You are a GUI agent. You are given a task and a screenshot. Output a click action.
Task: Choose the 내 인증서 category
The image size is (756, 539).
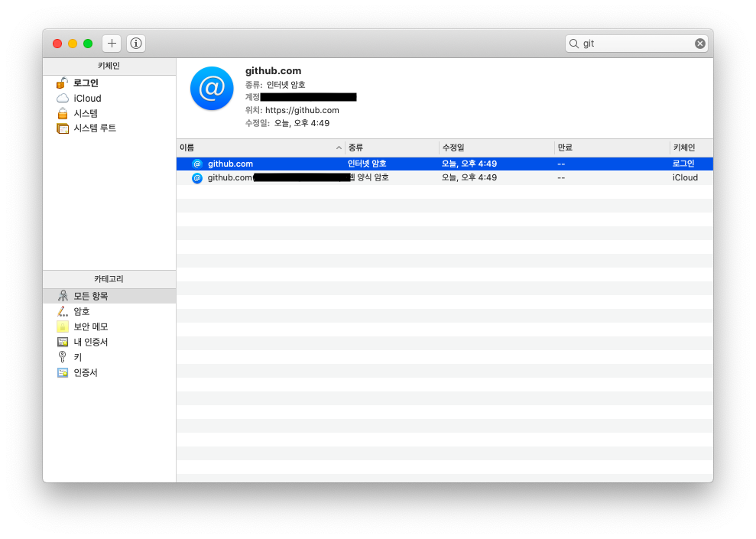click(x=109, y=343)
